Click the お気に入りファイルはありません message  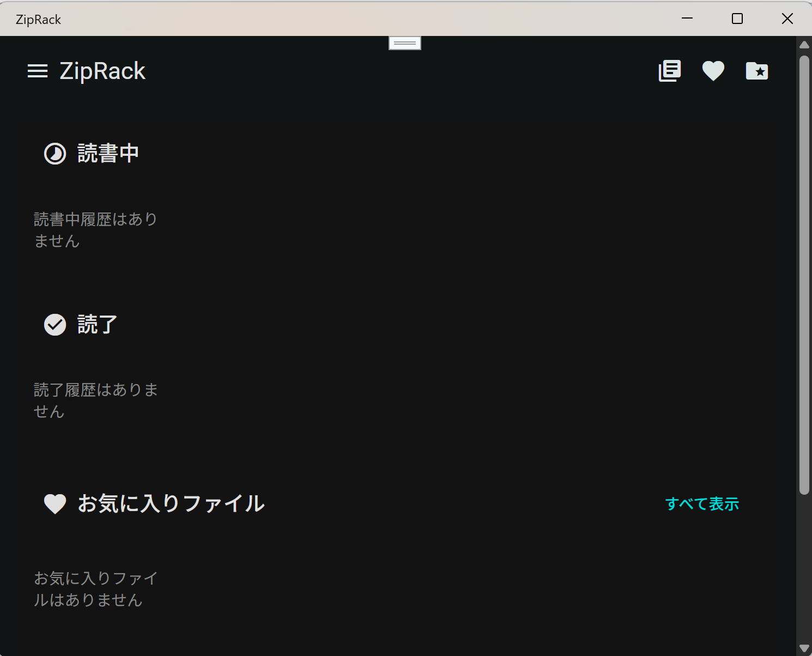[95, 589]
